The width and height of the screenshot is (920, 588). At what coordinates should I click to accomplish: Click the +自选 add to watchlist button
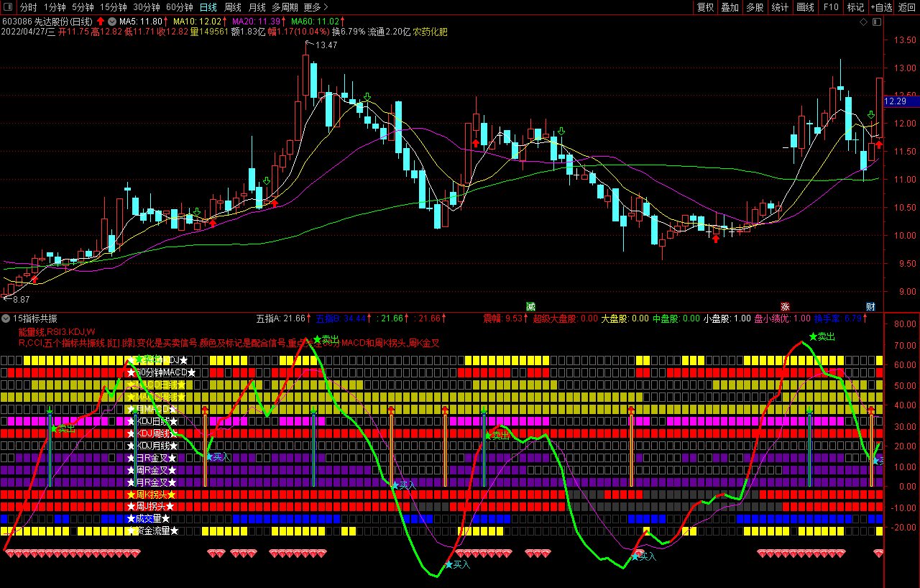tap(881, 7)
